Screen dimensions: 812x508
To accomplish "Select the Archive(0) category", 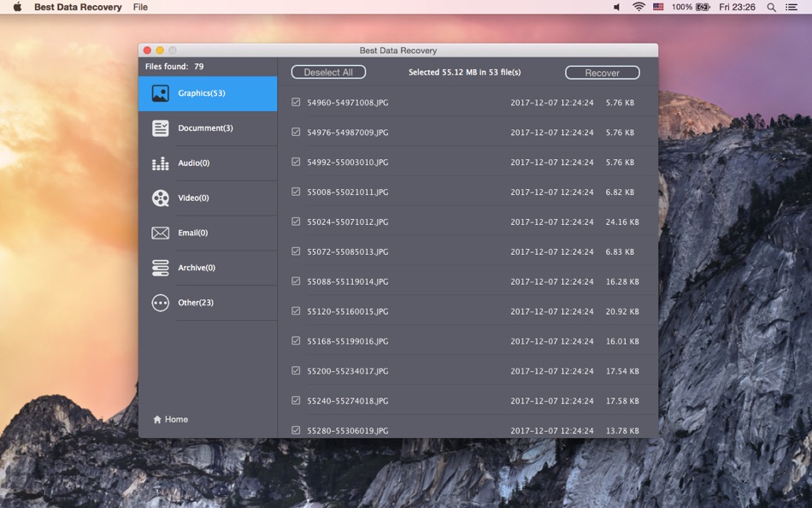I will point(208,268).
